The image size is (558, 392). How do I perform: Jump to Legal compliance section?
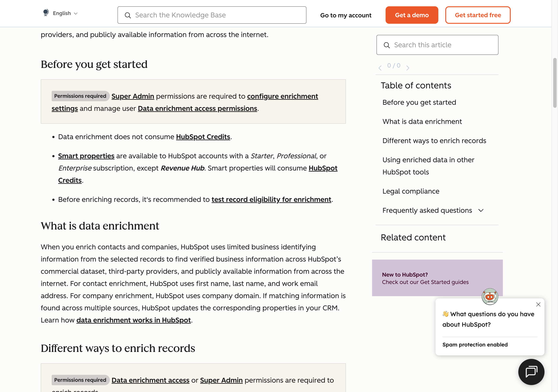(x=411, y=191)
